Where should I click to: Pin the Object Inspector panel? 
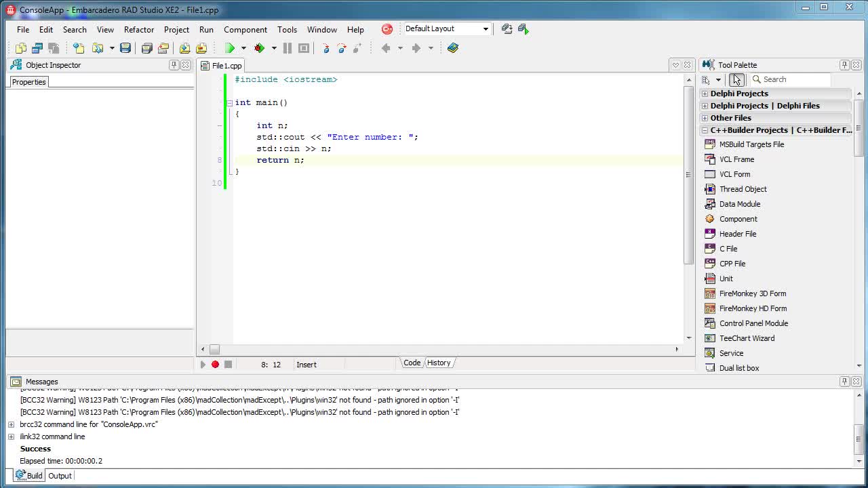pyautogui.click(x=174, y=65)
